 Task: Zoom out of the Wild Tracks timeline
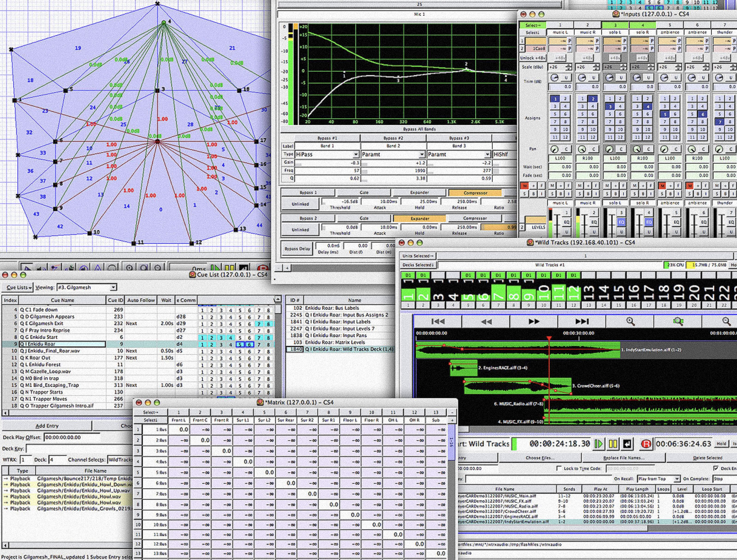click(x=726, y=321)
